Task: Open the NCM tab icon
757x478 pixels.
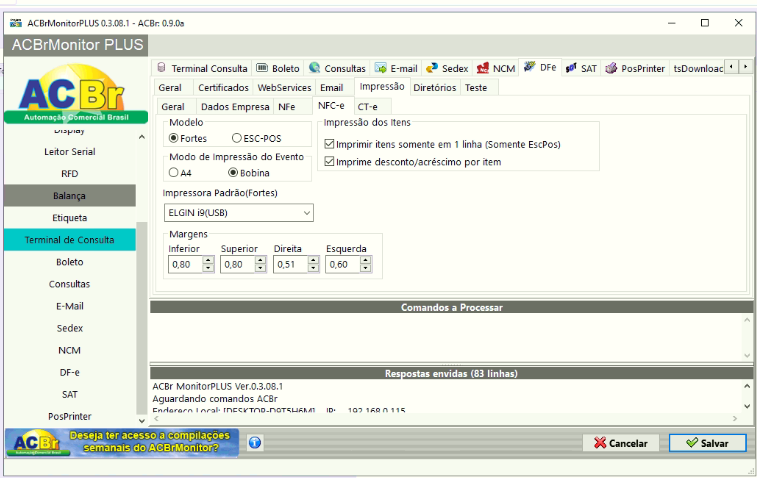Action: (x=483, y=68)
